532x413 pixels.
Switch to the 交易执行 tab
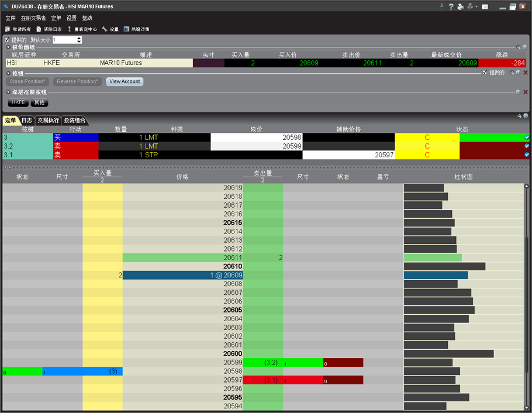pyautogui.click(x=48, y=121)
